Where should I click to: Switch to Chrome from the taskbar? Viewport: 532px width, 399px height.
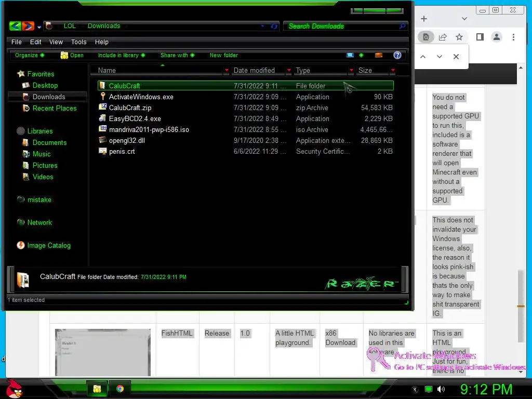(120, 389)
